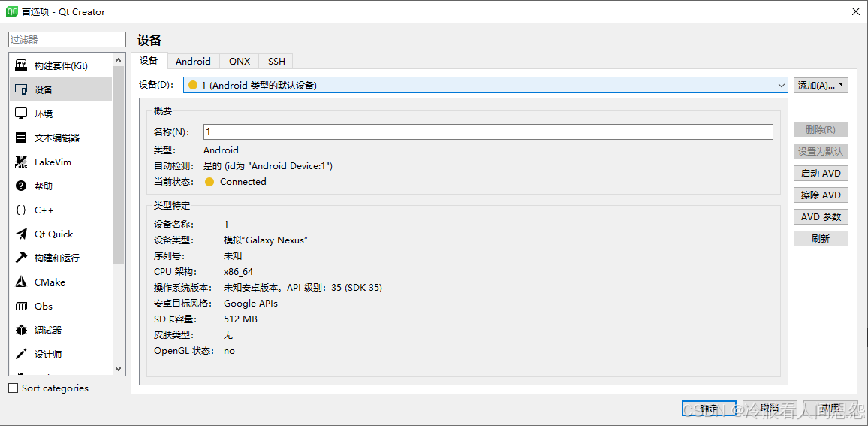Click the Connected status text
The height and width of the screenshot is (426, 868).
(x=243, y=182)
